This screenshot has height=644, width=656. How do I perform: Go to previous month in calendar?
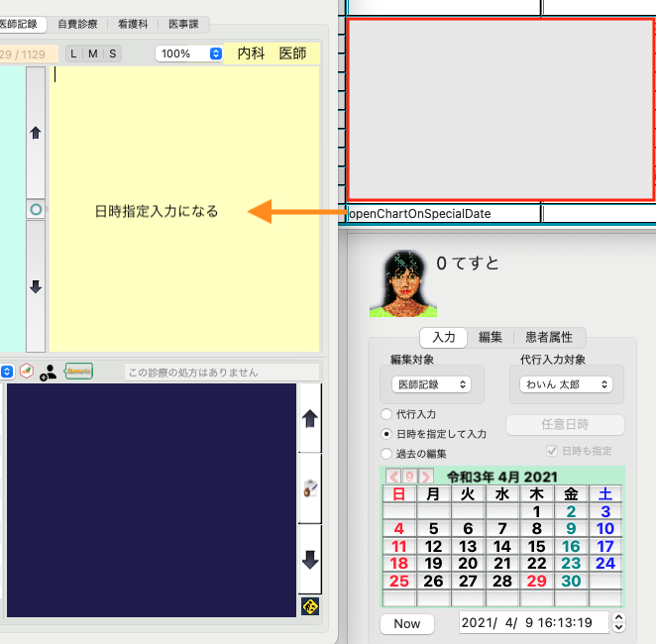(393, 477)
